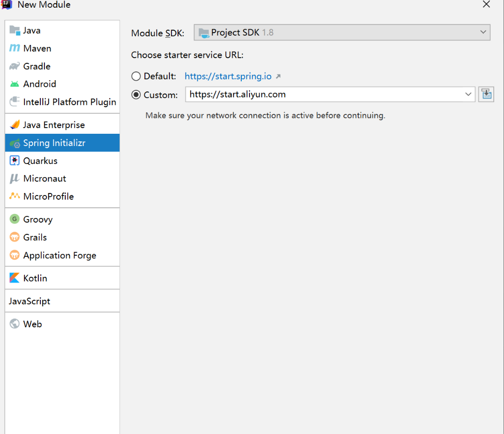Viewport: 504px width, 434px height.
Task: Click the Java Enterprise icon
Action: [14, 125]
